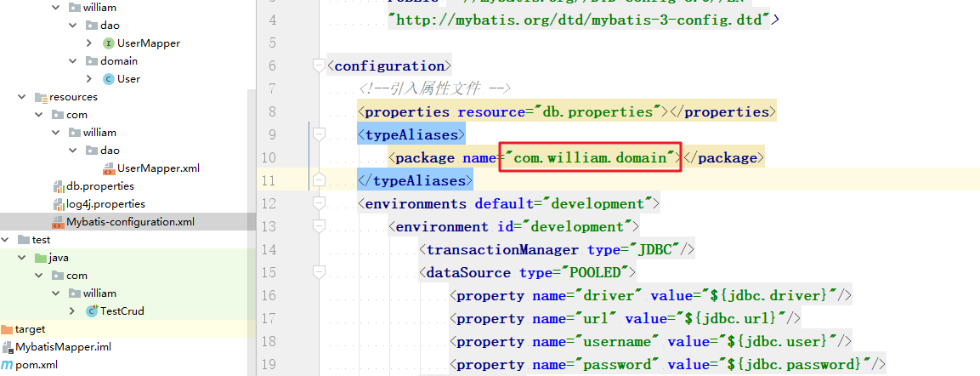The height and width of the screenshot is (376, 980).
Task: Click the dataSource type="POOLED" text
Action: click(527, 273)
